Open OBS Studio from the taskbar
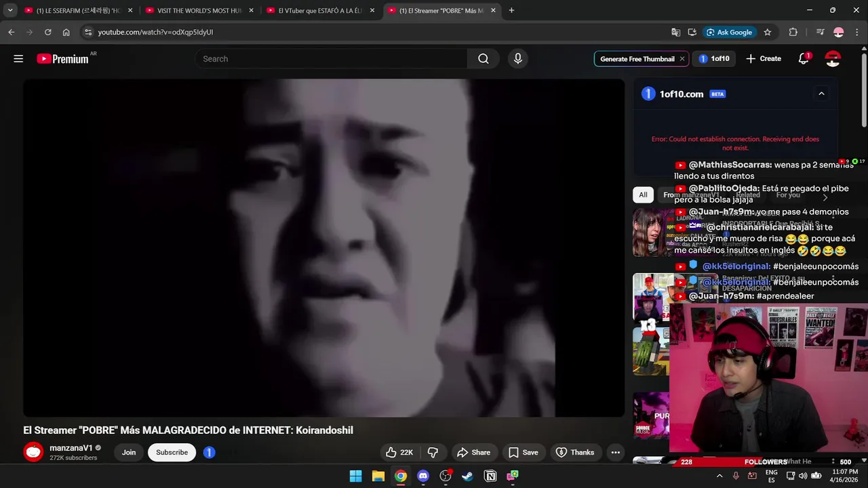The width and height of the screenshot is (868, 488). (446, 476)
